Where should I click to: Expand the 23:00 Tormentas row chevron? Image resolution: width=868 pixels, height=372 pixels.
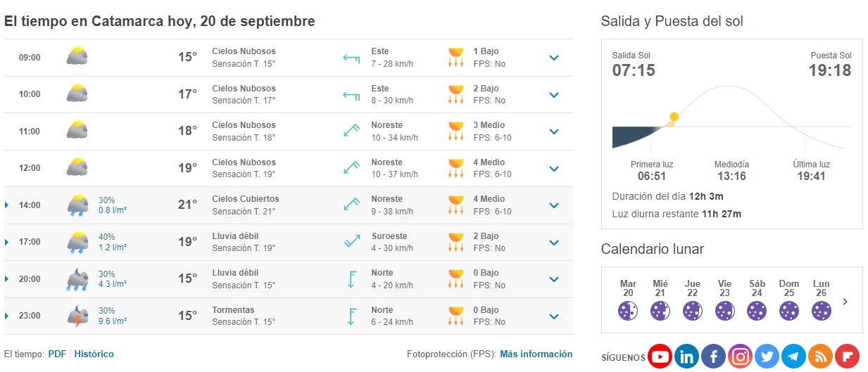(x=554, y=316)
